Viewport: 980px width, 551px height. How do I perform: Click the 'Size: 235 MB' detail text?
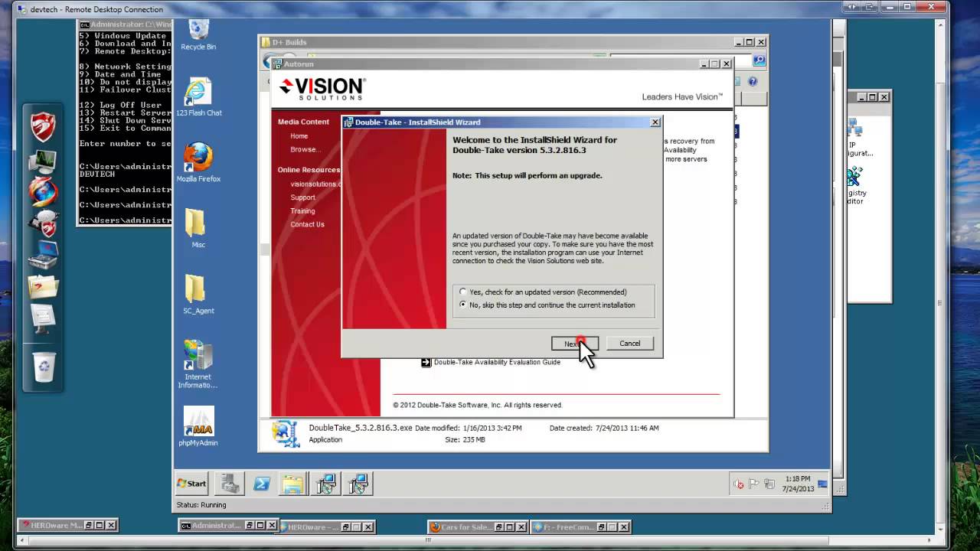tap(464, 440)
